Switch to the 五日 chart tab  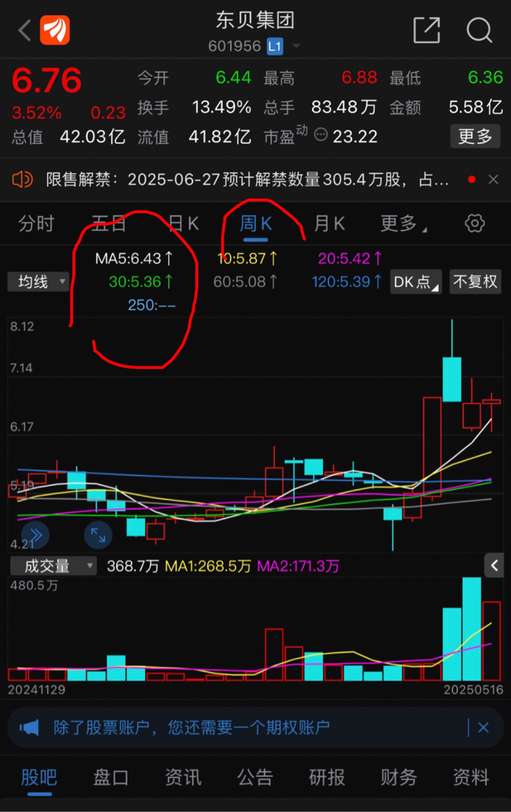click(x=108, y=224)
